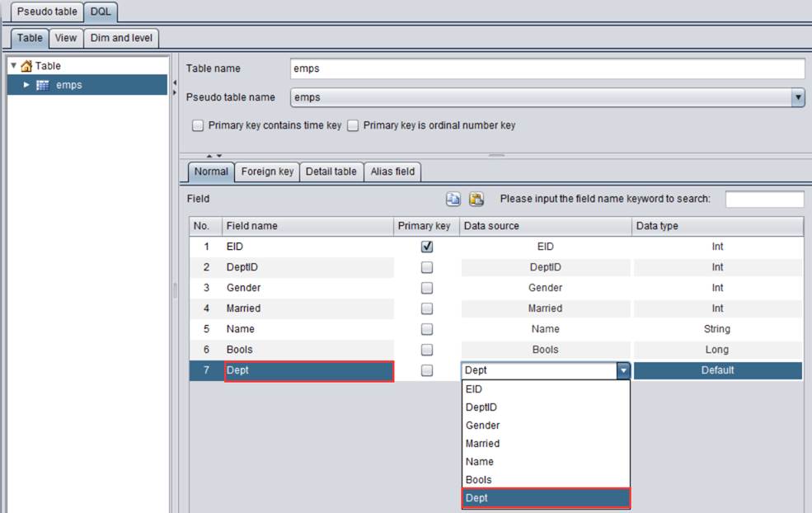Viewport: 812px width, 513px height.
Task: Open the Dim and level tab
Action: pyautogui.click(x=121, y=38)
